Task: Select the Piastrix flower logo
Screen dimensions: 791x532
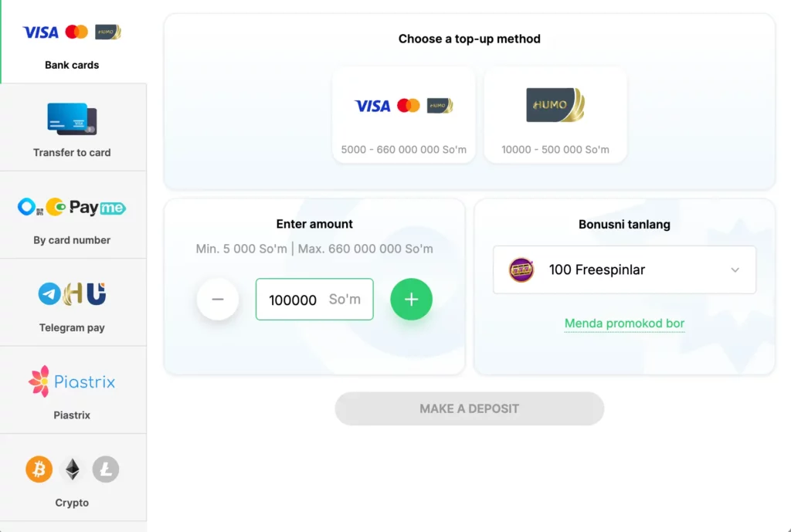Action: [39, 381]
